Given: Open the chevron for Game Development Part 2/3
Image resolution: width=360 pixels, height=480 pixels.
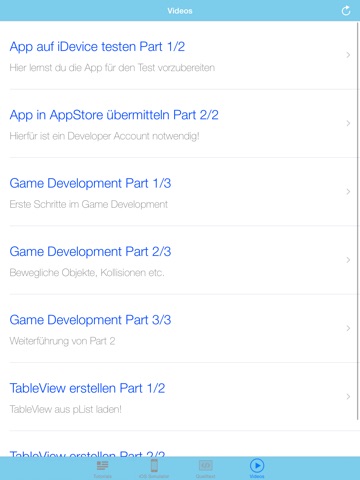Looking at the screenshot, I should click(348, 260).
